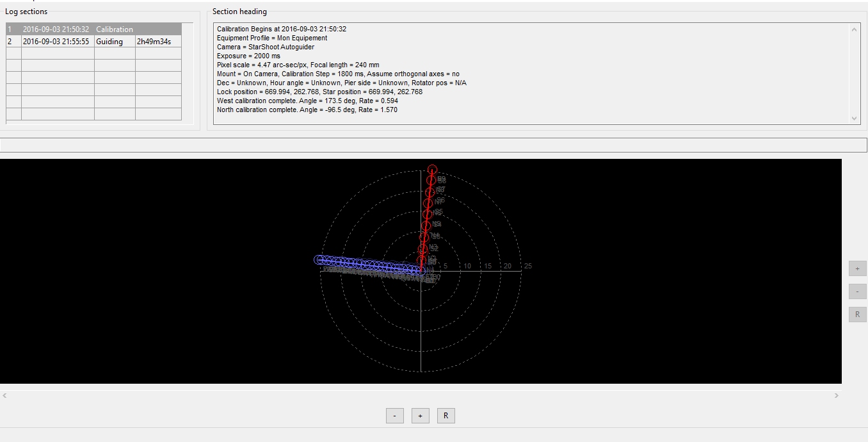This screenshot has height=442, width=868.
Task: Click the 'Pixel scale = 4.47 arc-sec/px' line
Action: pyautogui.click(x=298, y=65)
